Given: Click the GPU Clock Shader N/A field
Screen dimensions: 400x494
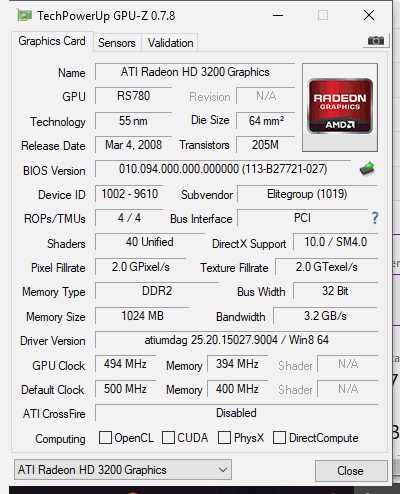Looking at the screenshot, I should click(x=348, y=364).
